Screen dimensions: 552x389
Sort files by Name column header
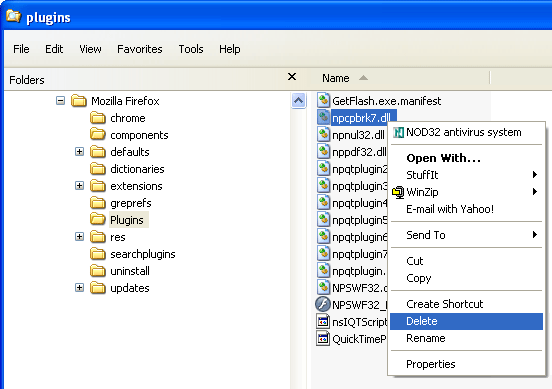coord(335,78)
